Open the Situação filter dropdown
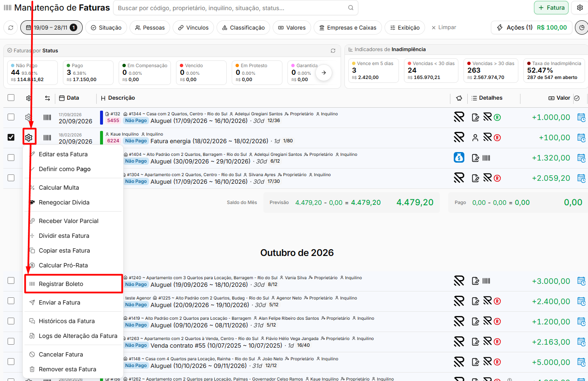Viewport: 588px width, 381px height. click(x=106, y=27)
